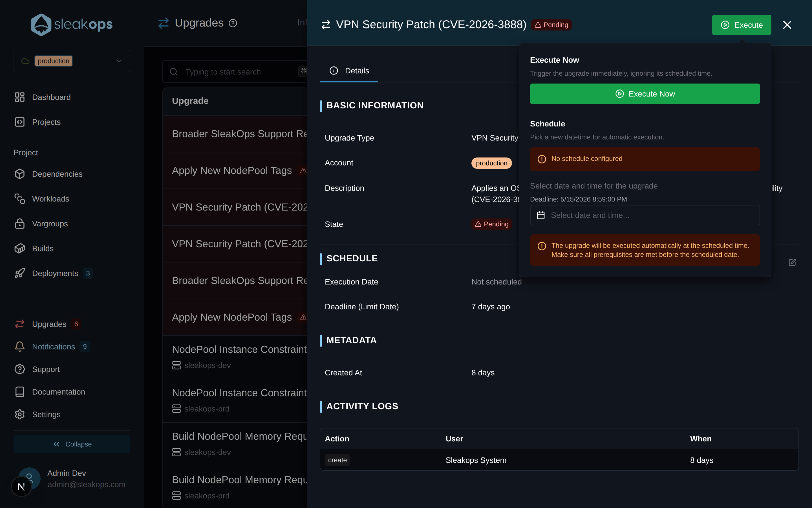This screenshot has height=508, width=812.
Task: Collapse the sidebar
Action: 72,444
